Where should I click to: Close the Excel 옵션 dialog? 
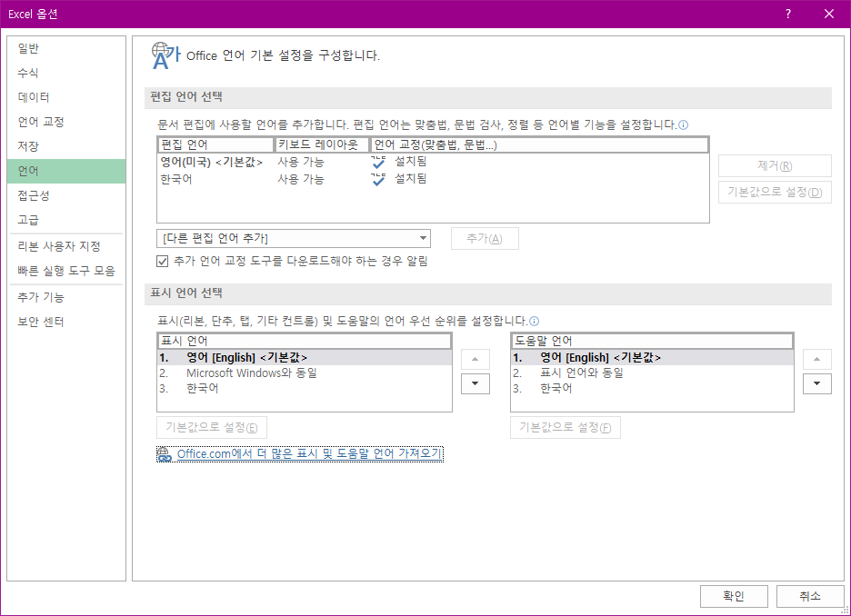coord(829,14)
